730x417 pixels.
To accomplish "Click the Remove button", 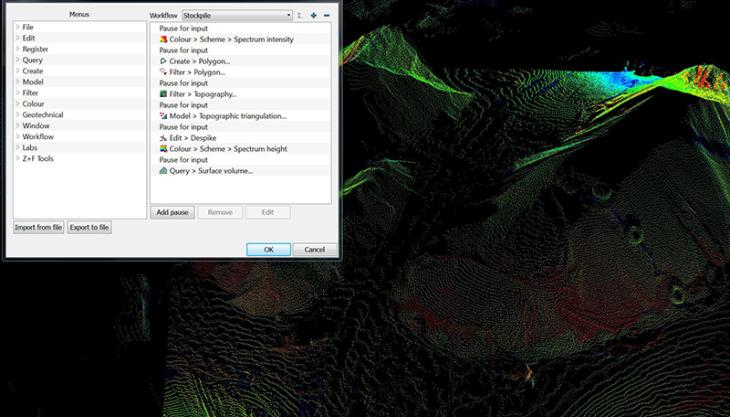I will tap(220, 212).
